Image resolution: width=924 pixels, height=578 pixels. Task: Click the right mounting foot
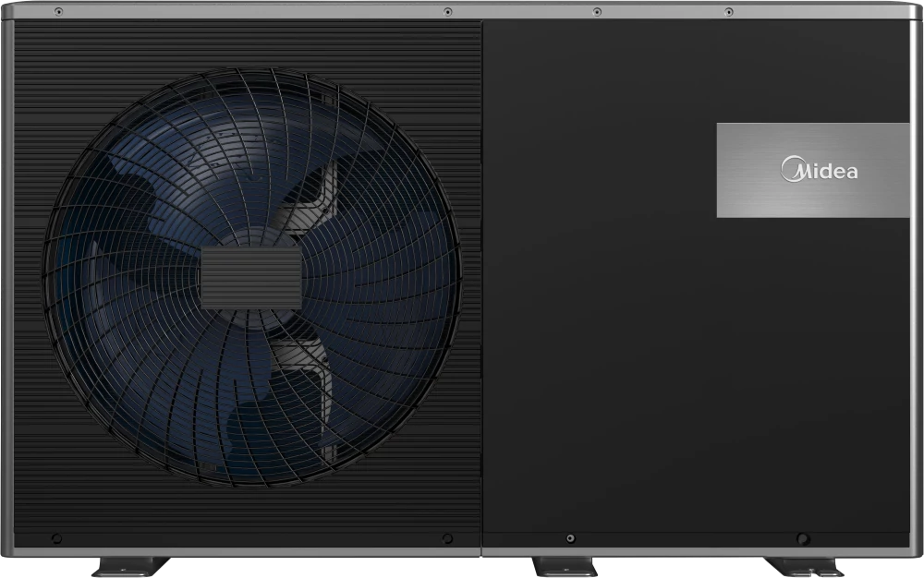pyautogui.click(x=805, y=566)
